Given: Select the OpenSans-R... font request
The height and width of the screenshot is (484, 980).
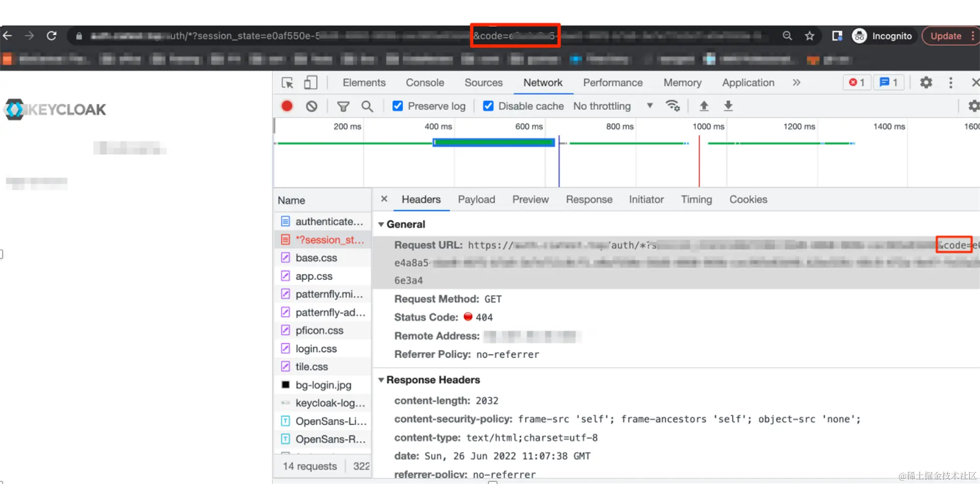Looking at the screenshot, I should (x=322, y=439).
